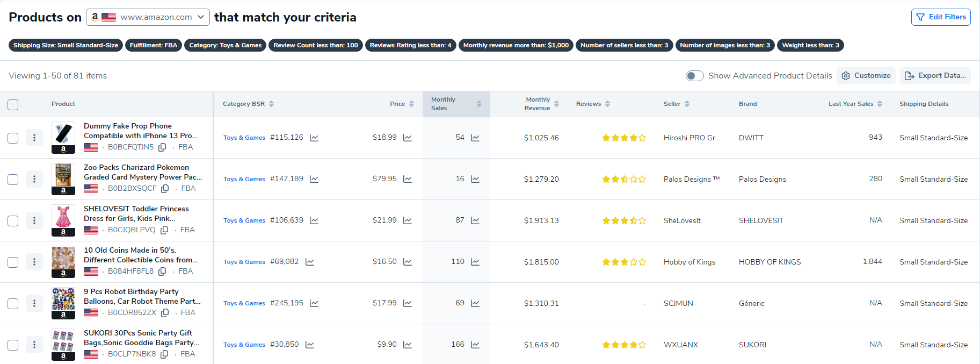The image size is (980, 364).
Task: Copy ASIN B0BCFQTJN5 with the copy icon
Action: [x=162, y=147]
